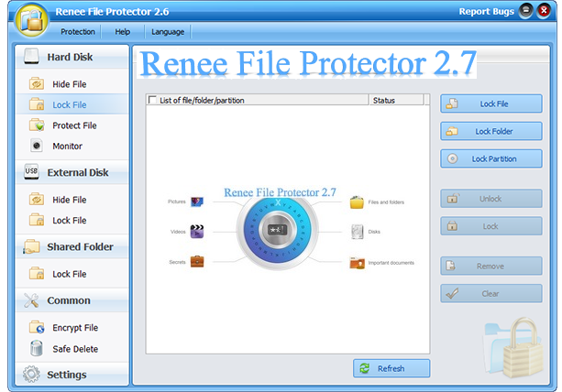
Task: Select Encrypt File under Common
Action: pos(72,327)
